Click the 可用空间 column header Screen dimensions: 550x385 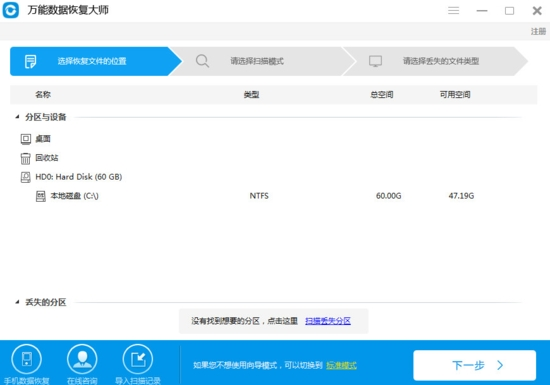click(x=455, y=94)
